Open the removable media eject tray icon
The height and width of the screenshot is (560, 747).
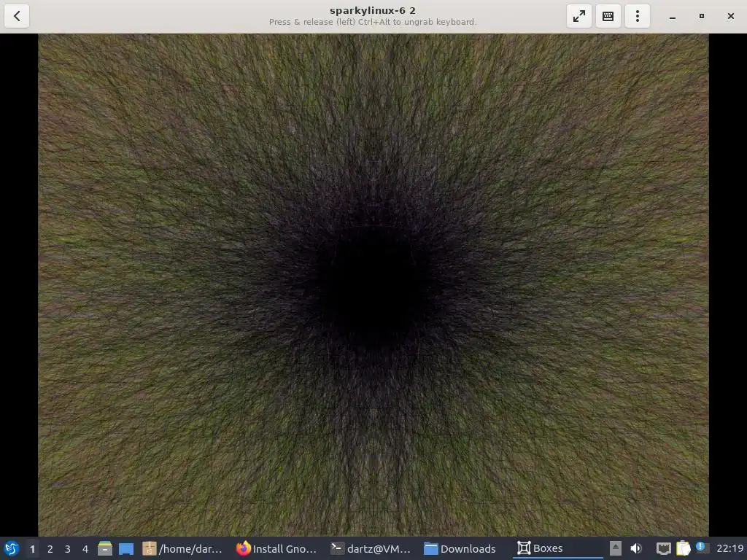point(616,548)
